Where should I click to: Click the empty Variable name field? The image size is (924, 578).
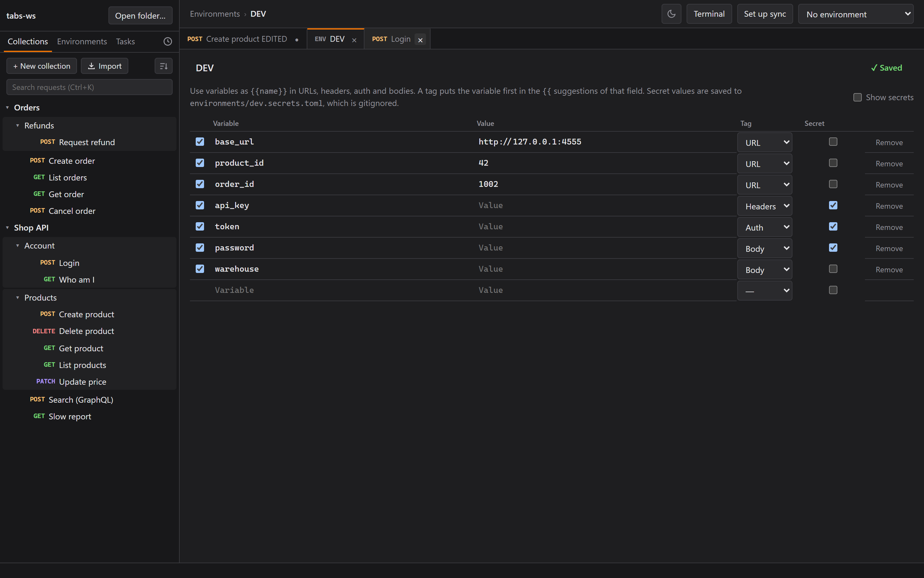point(342,290)
